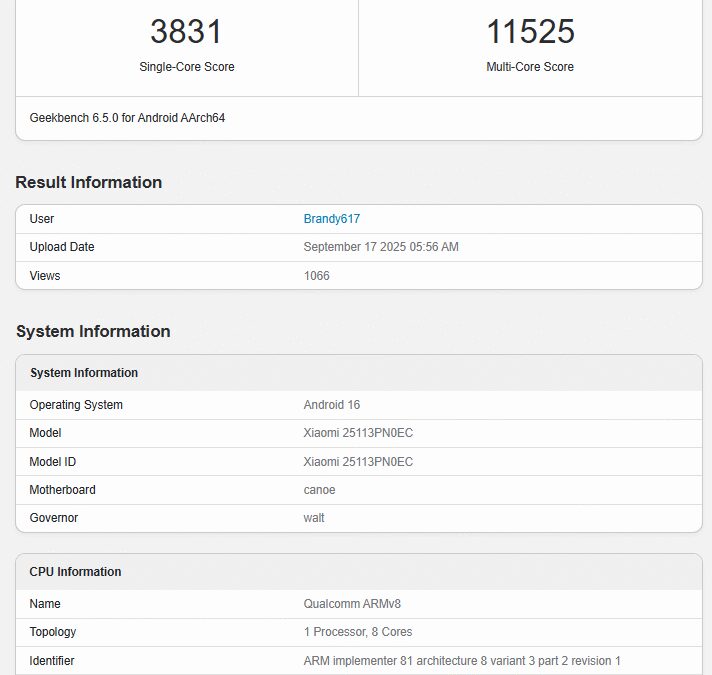The width and height of the screenshot is (712, 675).
Task: Click the Model ID row value
Action: [x=358, y=461]
